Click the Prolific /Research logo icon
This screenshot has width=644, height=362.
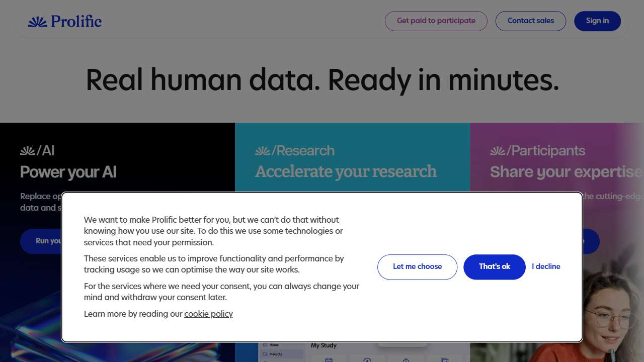[263, 150]
